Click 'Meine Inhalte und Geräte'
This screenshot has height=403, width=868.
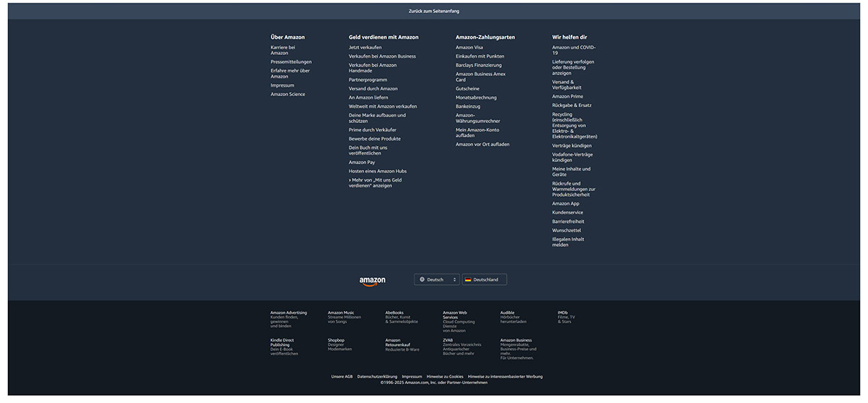571,171
